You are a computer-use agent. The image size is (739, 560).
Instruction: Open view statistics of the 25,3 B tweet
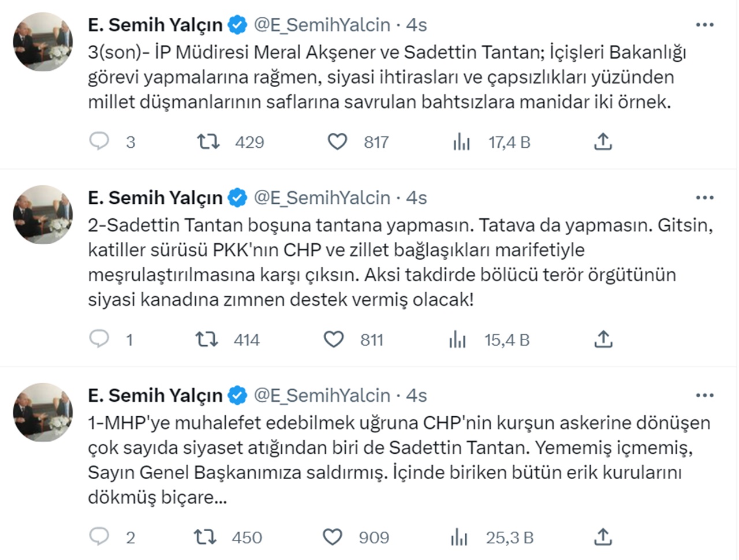459,537
